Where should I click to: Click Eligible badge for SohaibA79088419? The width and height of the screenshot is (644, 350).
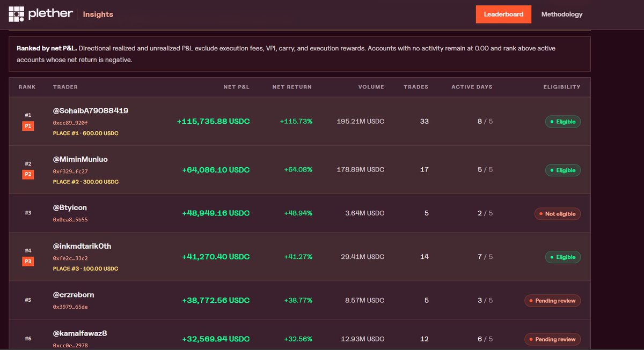pyautogui.click(x=563, y=122)
